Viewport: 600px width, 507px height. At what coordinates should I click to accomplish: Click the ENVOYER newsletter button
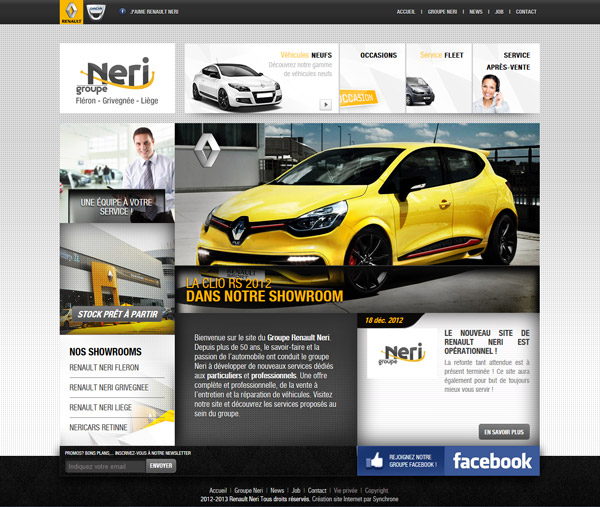tap(161, 466)
